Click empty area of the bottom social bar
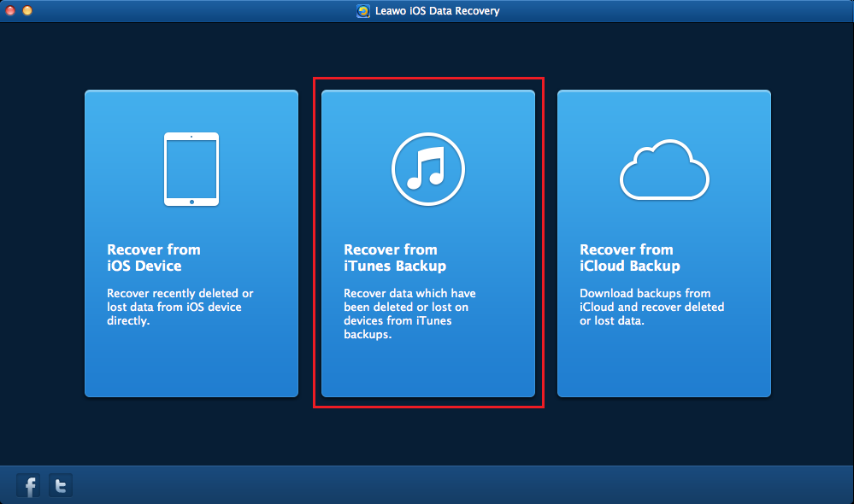 (427, 485)
